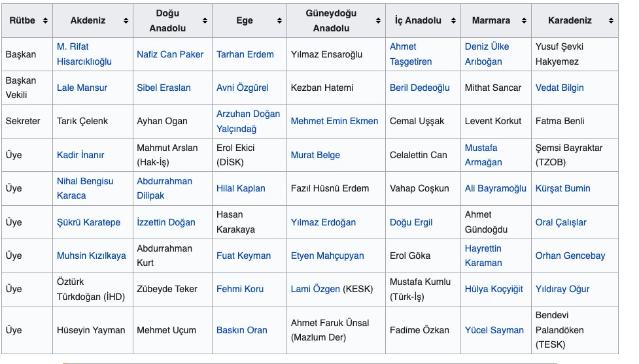Screen dimensions: 639x364
Task: Click the Sekreter row label cell
Action: [x=23, y=121]
